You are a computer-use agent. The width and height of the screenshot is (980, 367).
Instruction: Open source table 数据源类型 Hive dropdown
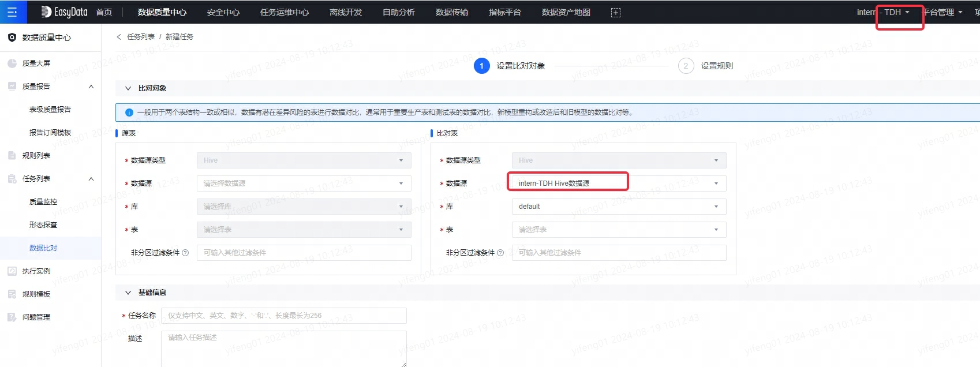304,160
